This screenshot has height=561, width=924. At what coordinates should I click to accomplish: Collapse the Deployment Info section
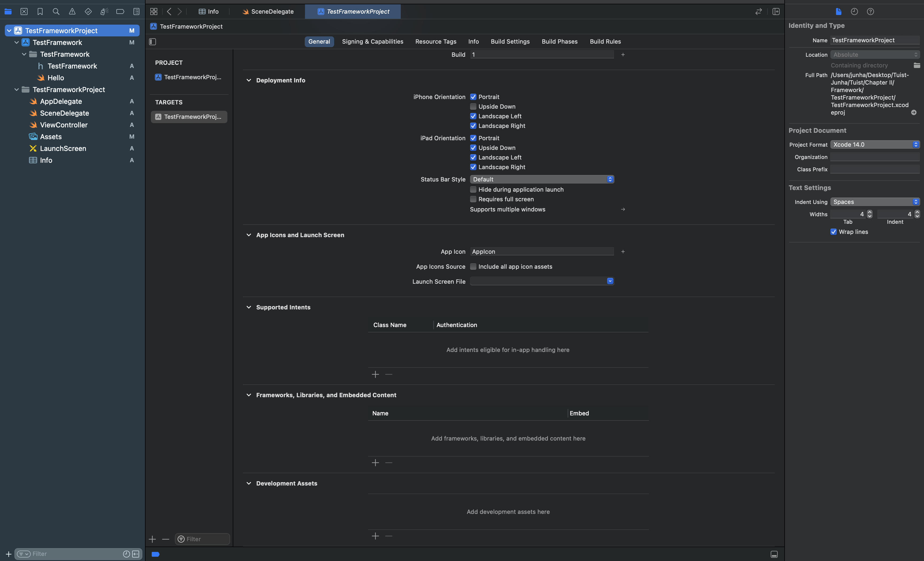(249, 80)
